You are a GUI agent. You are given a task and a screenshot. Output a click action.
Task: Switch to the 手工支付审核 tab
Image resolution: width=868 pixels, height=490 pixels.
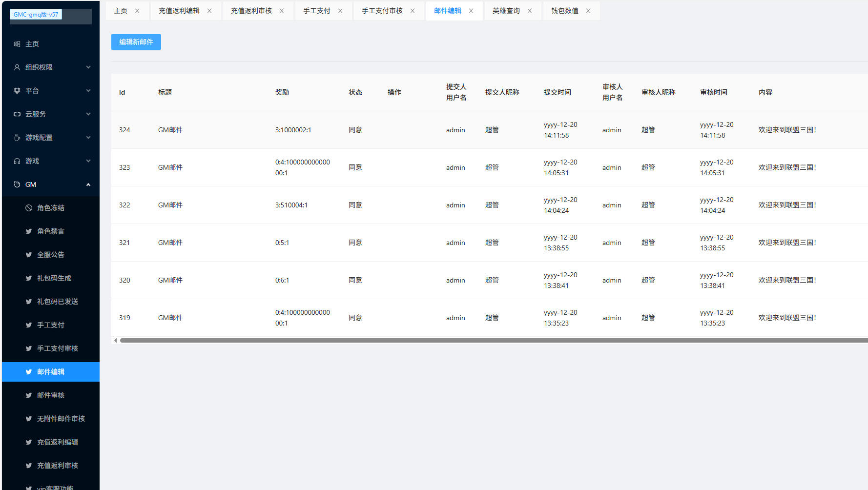click(x=382, y=11)
